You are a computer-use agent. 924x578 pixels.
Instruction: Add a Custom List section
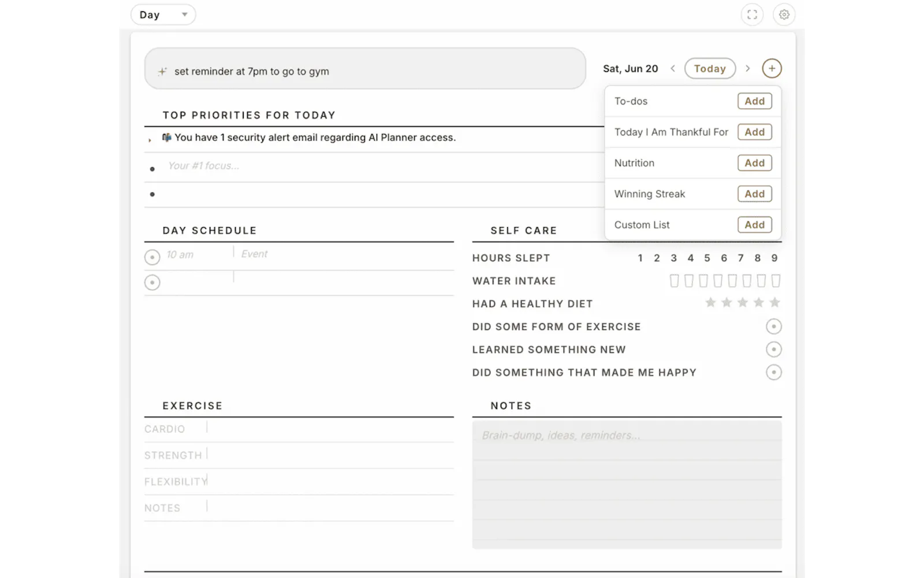[754, 225]
